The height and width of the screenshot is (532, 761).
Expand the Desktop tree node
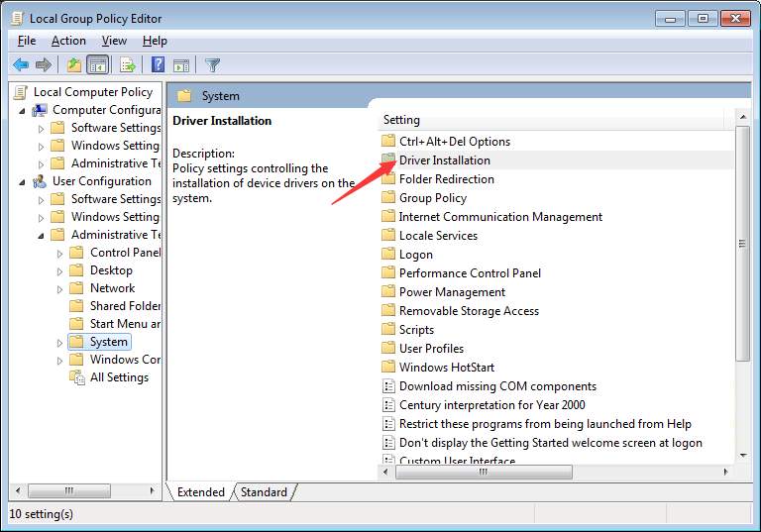pos(59,271)
